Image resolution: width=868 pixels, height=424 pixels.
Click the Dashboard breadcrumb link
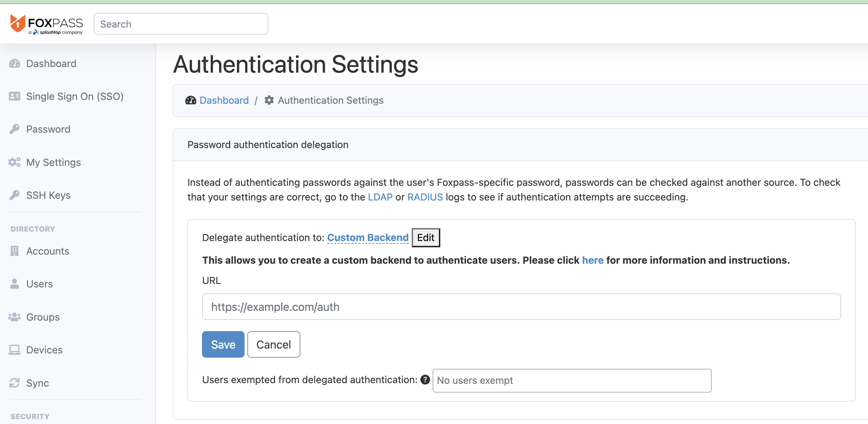[x=224, y=100]
